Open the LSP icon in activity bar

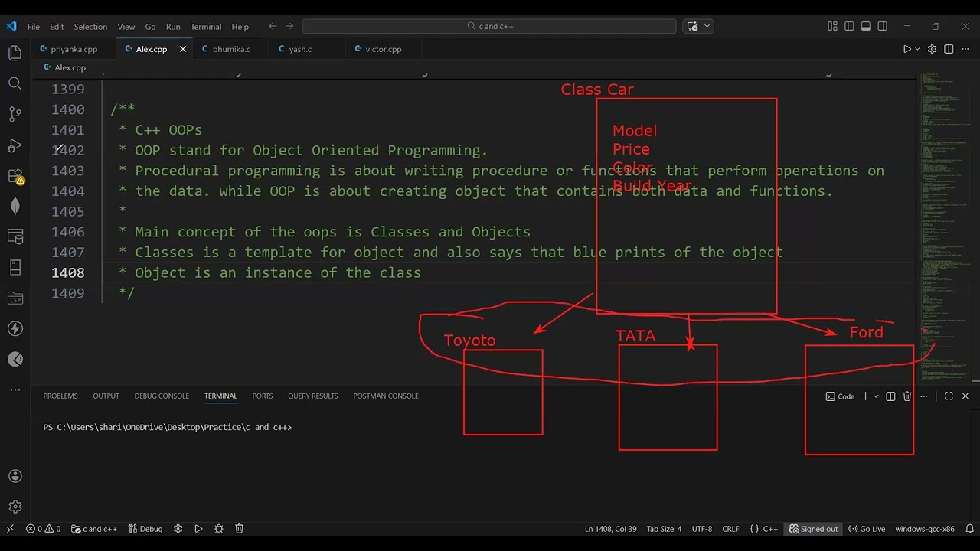pos(15,298)
